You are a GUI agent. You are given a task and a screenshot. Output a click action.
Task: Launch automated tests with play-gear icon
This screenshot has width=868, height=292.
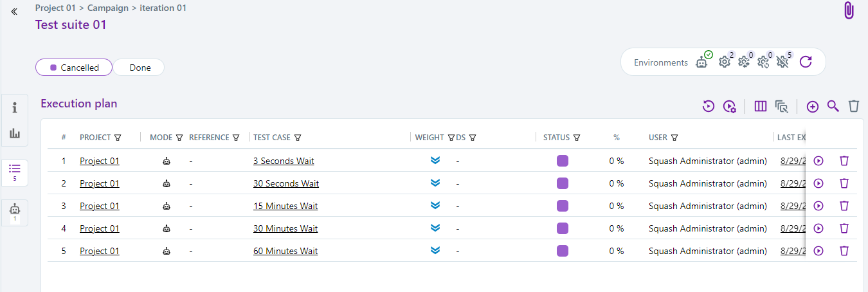coord(729,107)
